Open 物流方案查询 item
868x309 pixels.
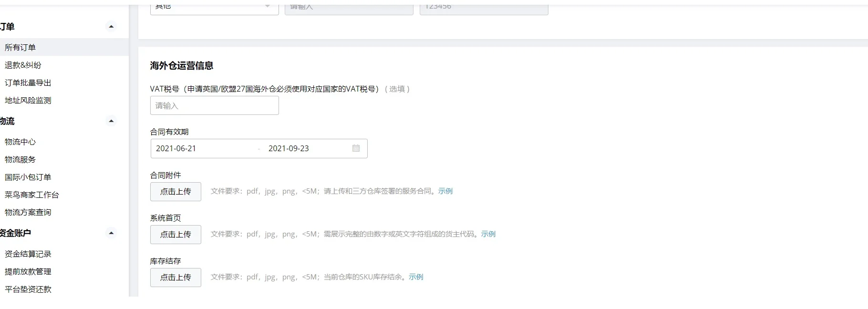pos(28,212)
